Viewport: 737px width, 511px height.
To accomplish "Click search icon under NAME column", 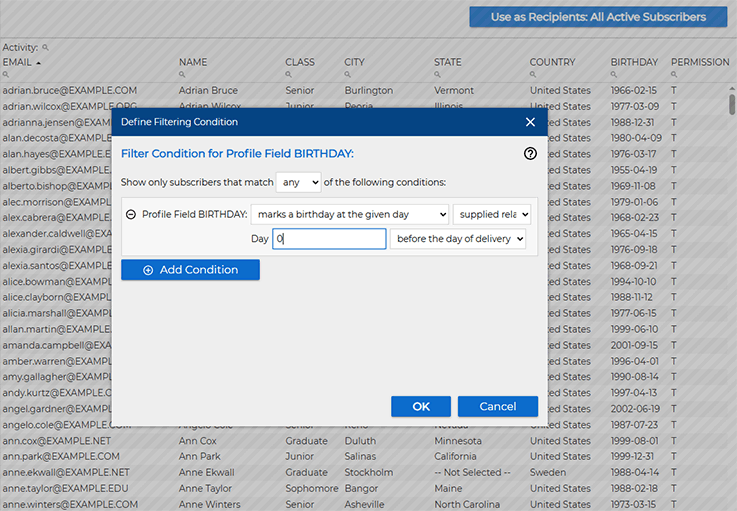I will tap(183, 76).
